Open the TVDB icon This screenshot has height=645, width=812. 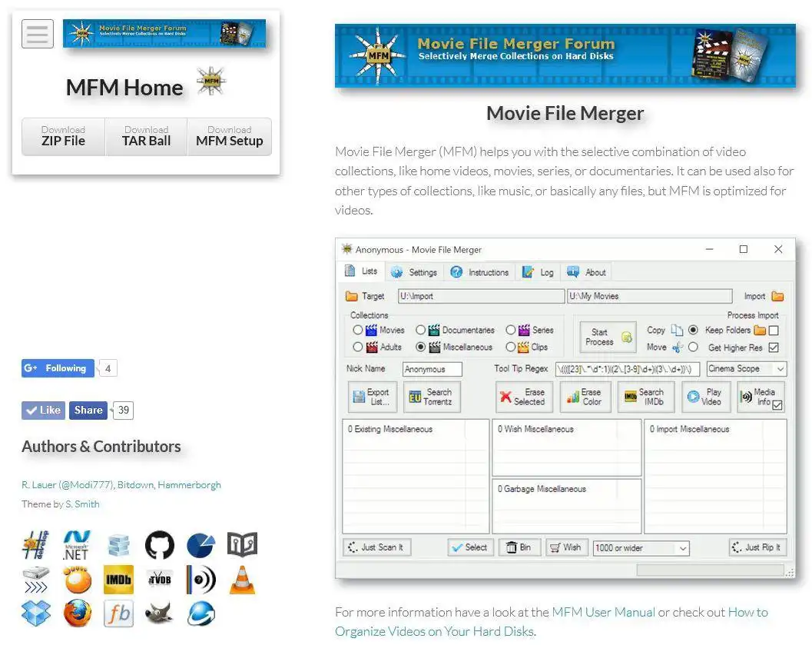(x=160, y=580)
